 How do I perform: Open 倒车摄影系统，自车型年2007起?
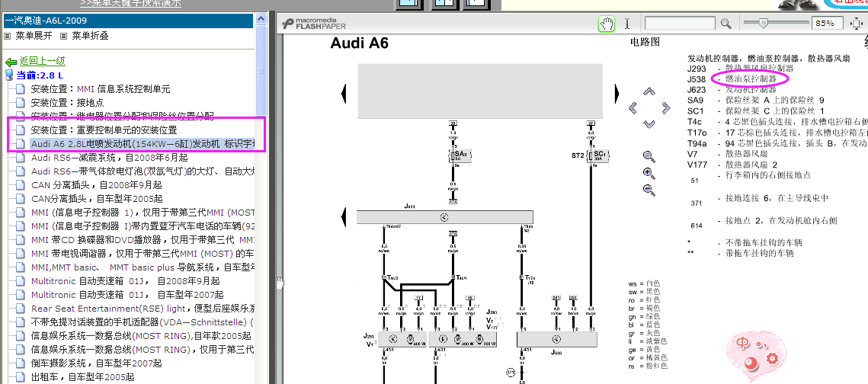tap(96, 363)
